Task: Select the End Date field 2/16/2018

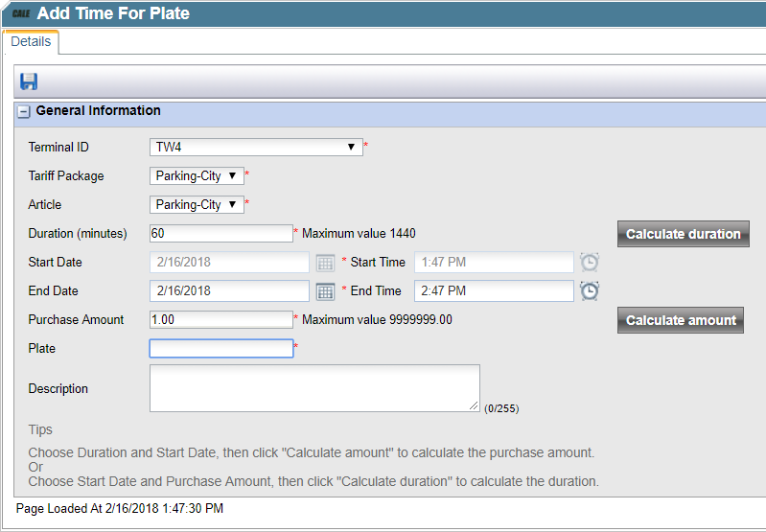Action: point(229,291)
